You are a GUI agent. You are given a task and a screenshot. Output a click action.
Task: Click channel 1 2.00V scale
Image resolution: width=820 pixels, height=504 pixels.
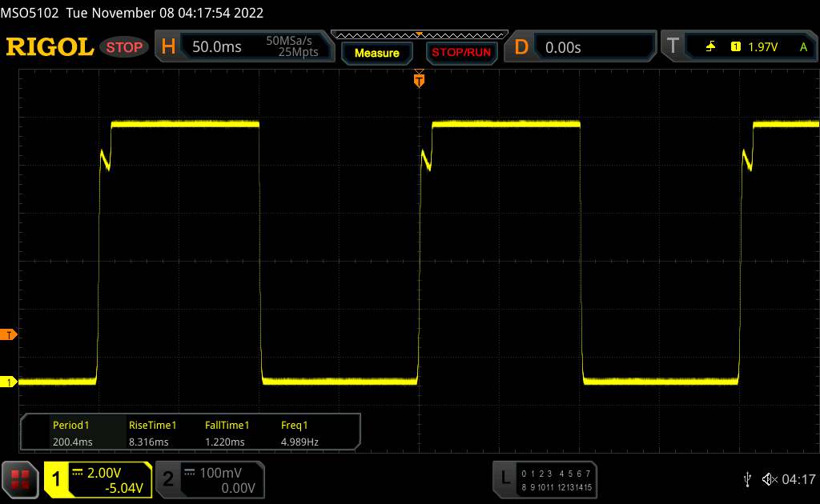[x=104, y=473]
